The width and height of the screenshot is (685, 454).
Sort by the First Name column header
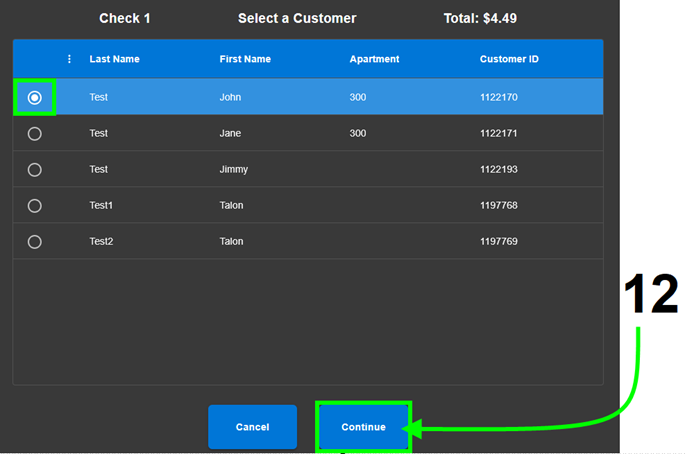[245, 59]
